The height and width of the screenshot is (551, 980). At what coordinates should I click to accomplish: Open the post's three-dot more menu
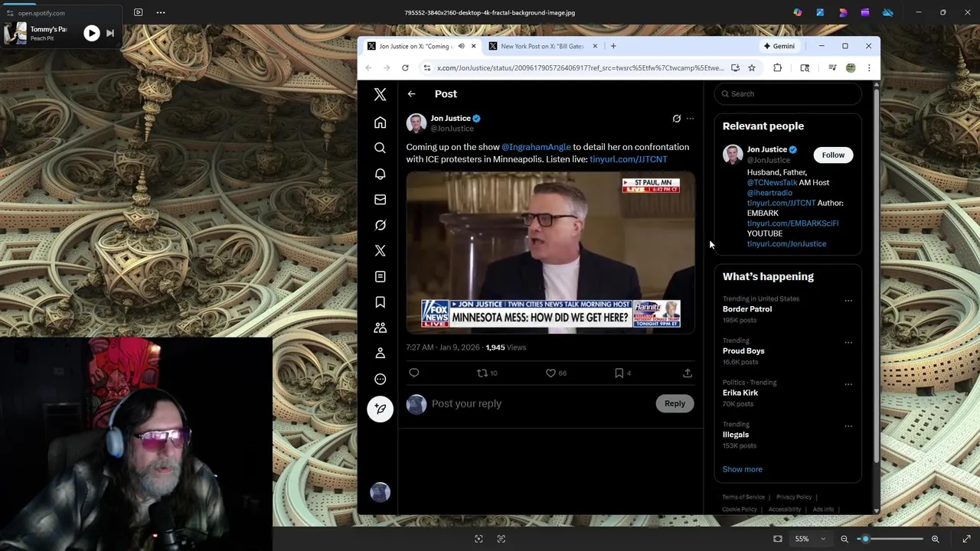(690, 119)
